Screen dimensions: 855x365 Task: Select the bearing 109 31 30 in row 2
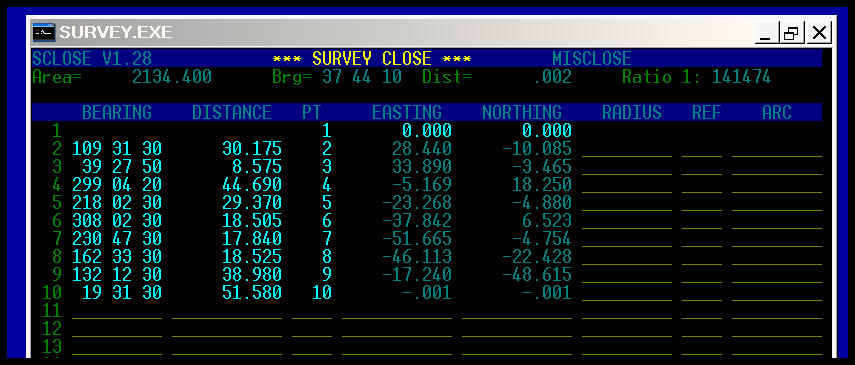tap(117, 148)
